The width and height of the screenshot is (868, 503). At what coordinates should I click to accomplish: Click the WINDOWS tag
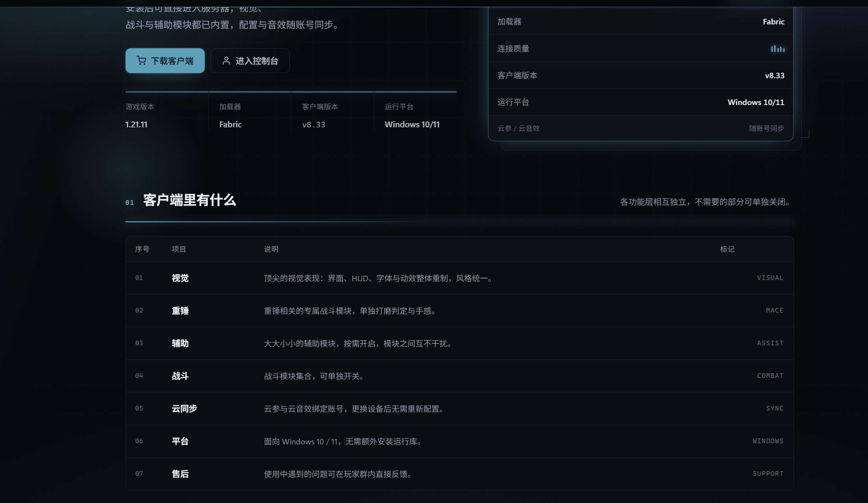(768, 441)
